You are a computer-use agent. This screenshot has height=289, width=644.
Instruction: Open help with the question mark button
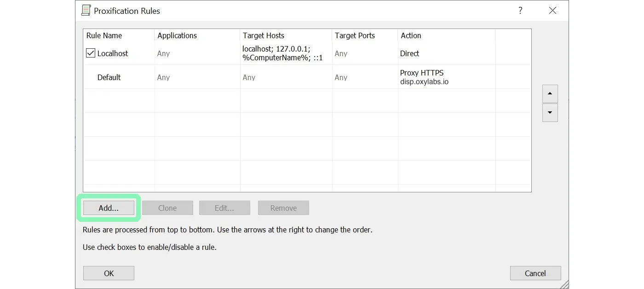[x=520, y=11]
